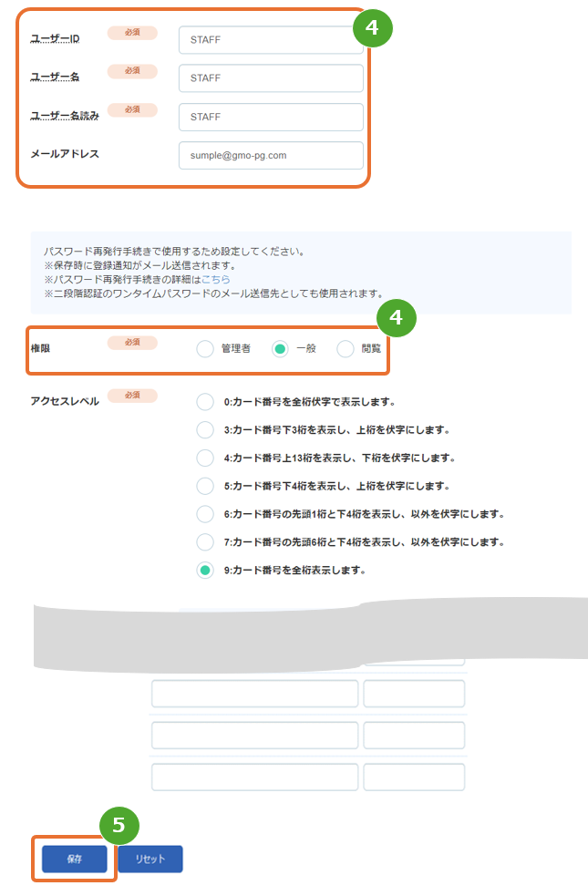The height and width of the screenshot is (896, 588).
Task: Click the 権限 label text
Action: [40, 348]
